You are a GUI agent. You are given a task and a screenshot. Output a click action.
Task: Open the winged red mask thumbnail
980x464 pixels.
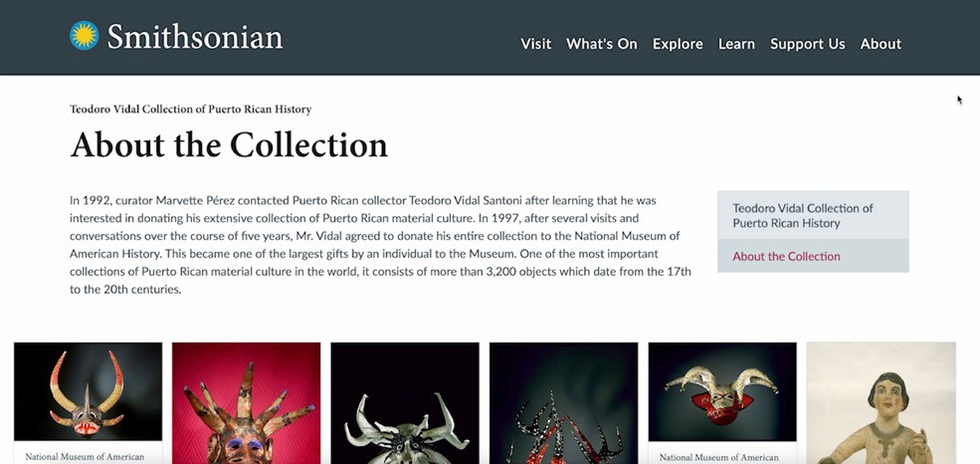(722, 391)
